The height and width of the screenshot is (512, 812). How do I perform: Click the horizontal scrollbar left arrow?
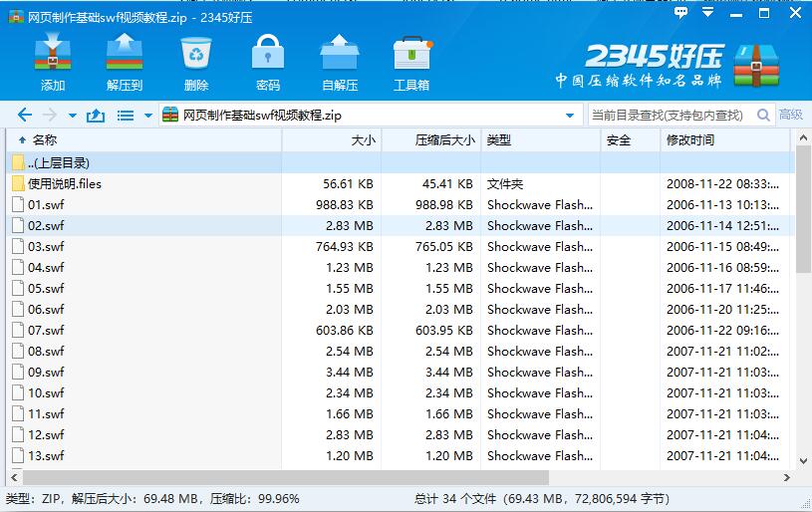coord(14,477)
